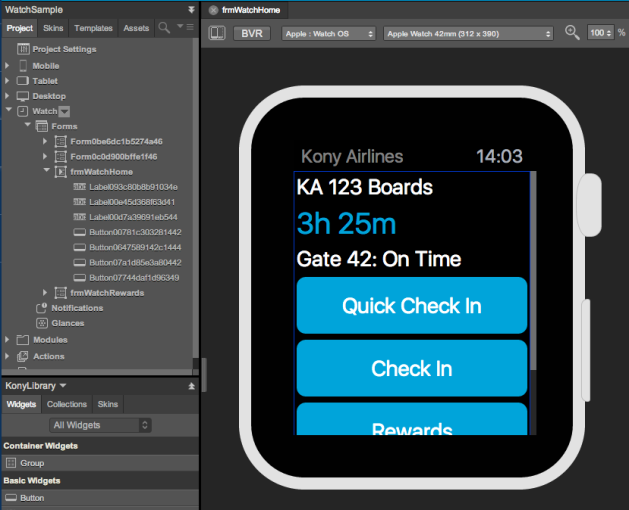Open the All Widgets filter dropdown
Screen dimensions: 629x510
[x=100, y=425]
